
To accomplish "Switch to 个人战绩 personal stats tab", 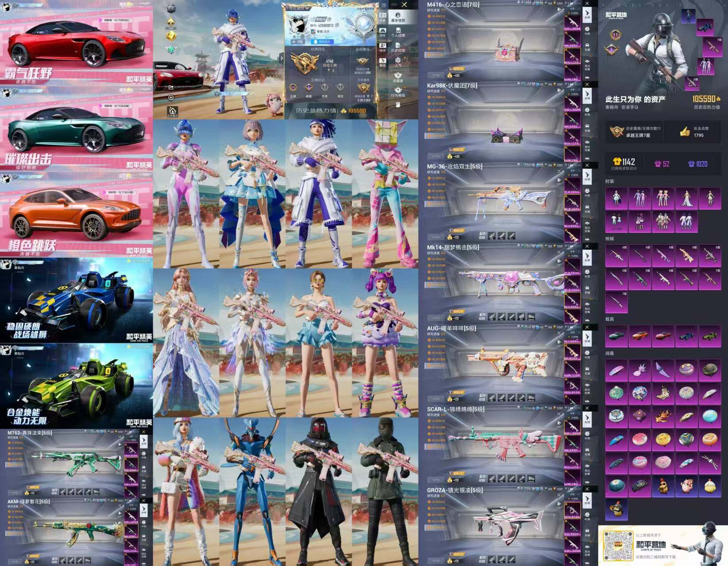I will coord(397,32).
